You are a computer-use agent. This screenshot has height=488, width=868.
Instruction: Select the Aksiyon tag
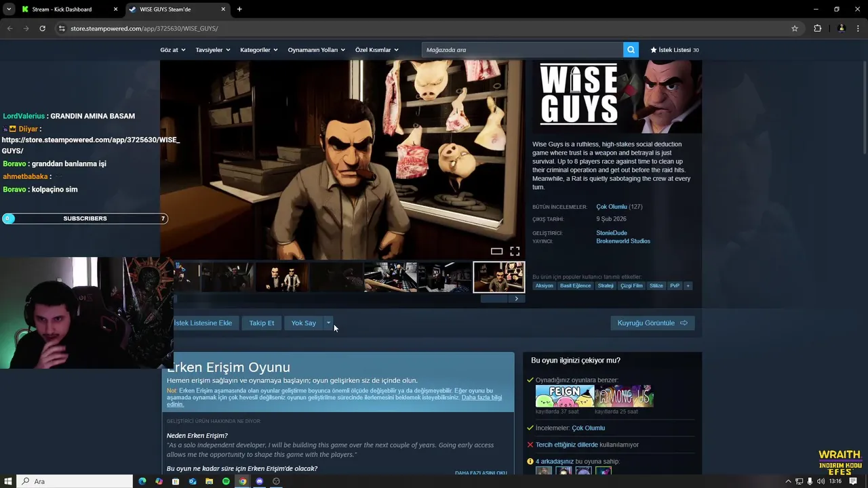click(x=544, y=285)
